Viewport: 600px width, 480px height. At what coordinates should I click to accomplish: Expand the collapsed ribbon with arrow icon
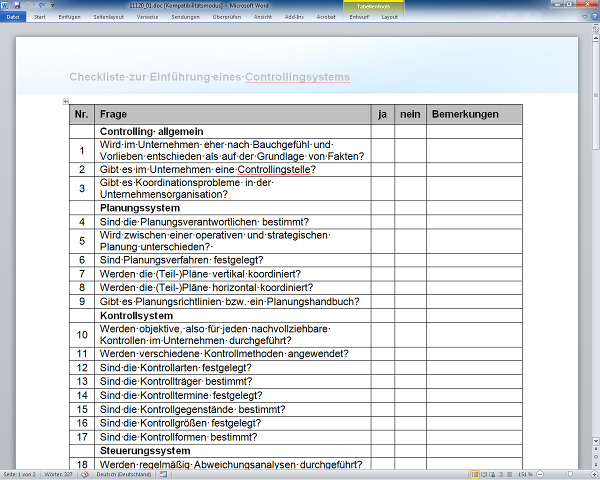[x=583, y=17]
